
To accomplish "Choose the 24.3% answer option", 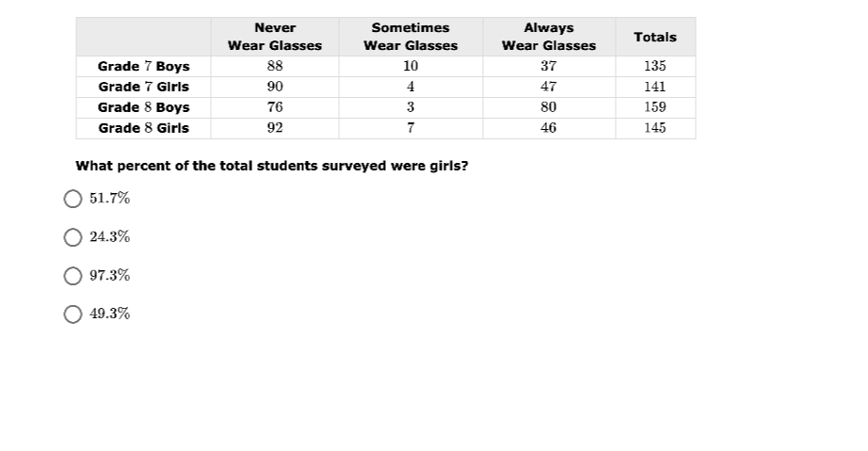I will click(72, 237).
